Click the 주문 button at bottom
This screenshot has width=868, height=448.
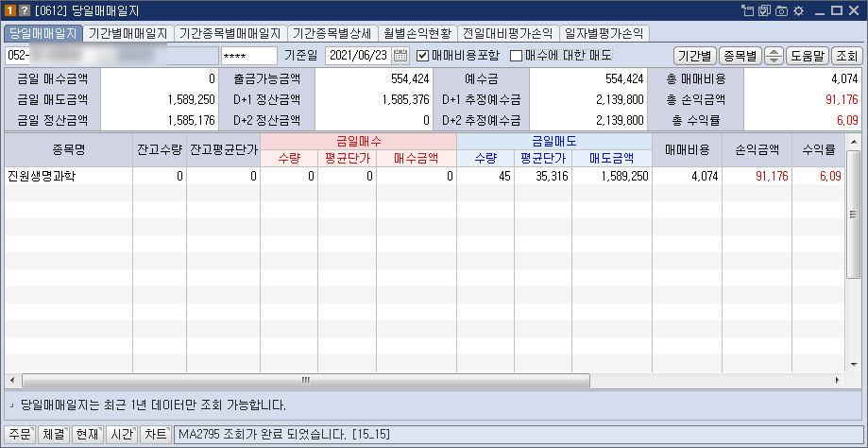(20, 434)
